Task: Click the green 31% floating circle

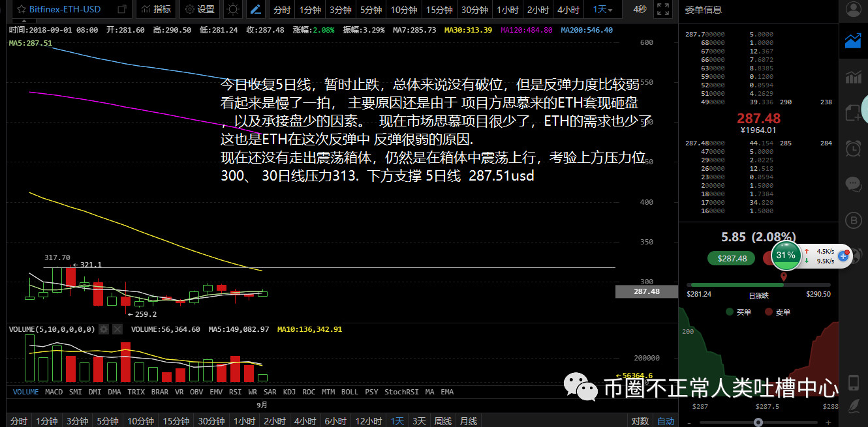Action: point(786,256)
